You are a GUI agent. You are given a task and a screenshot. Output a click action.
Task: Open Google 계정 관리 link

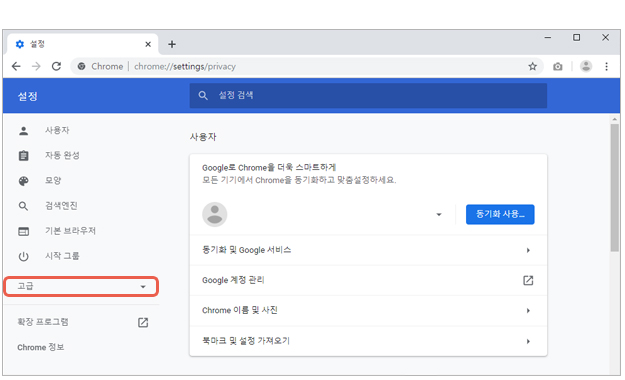click(x=368, y=280)
